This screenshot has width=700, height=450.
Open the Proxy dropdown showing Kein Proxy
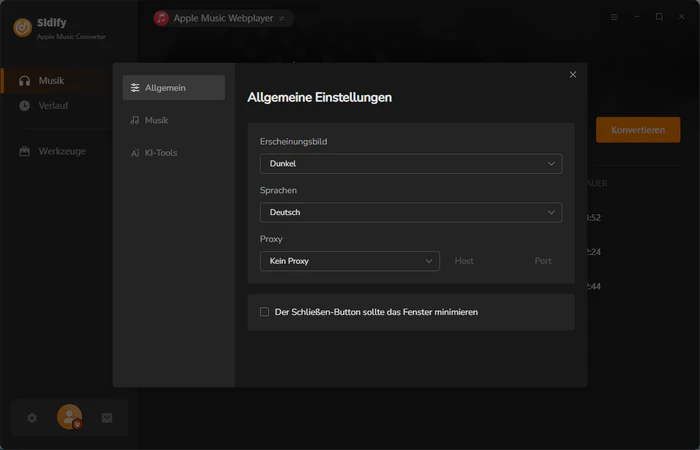[349, 261]
